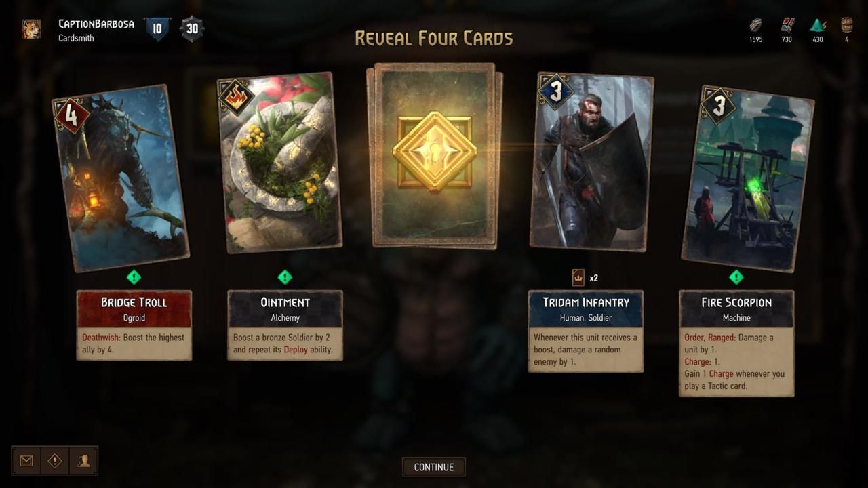Click the green new-card marker under Bridge Troll

(134, 277)
